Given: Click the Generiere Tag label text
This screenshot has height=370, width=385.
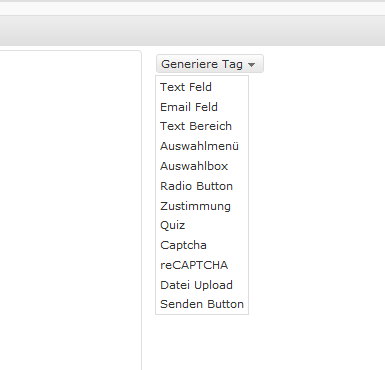Looking at the screenshot, I should tap(202, 64).
